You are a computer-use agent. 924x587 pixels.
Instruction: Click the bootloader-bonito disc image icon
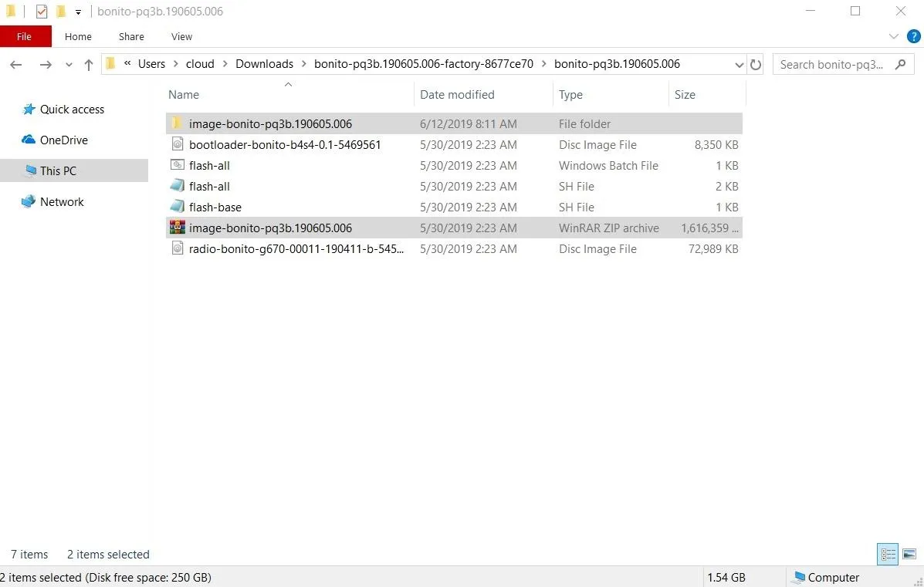178,143
